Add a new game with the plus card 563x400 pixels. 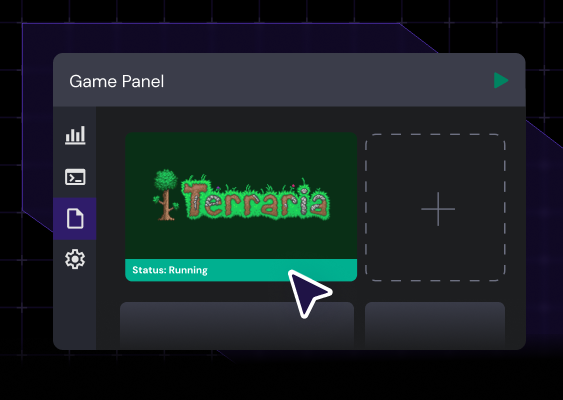pyautogui.click(x=435, y=208)
